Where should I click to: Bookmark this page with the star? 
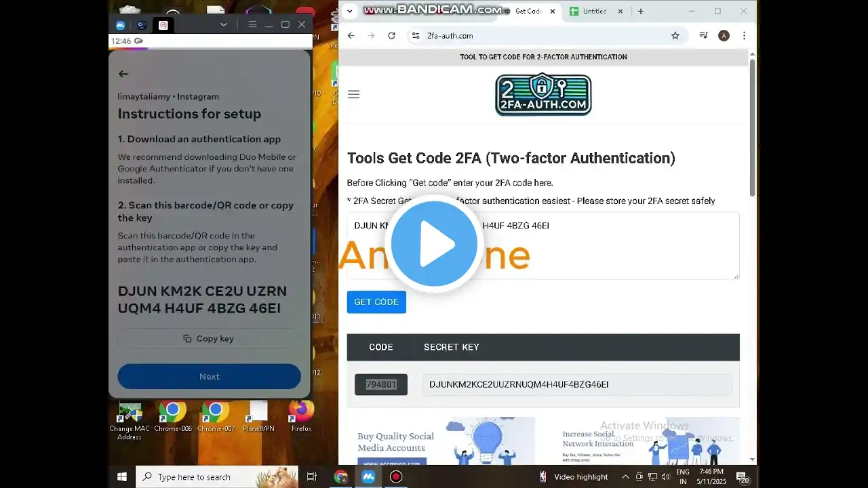point(675,36)
